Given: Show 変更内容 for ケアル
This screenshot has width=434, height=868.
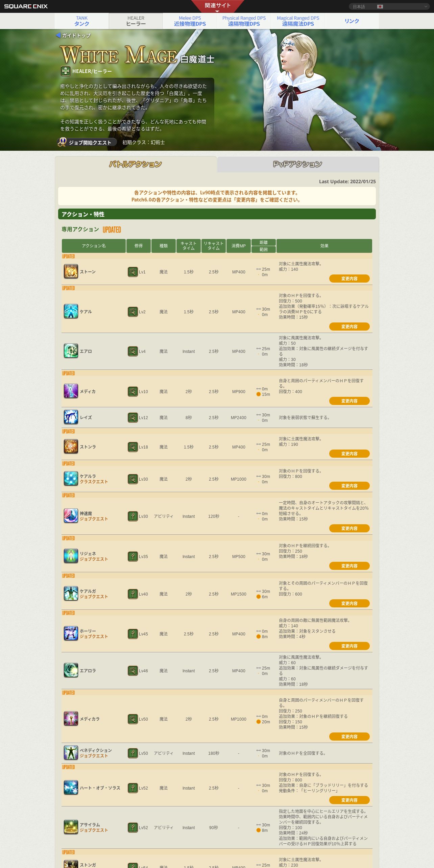Looking at the screenshot, I should tap(349, 327).
